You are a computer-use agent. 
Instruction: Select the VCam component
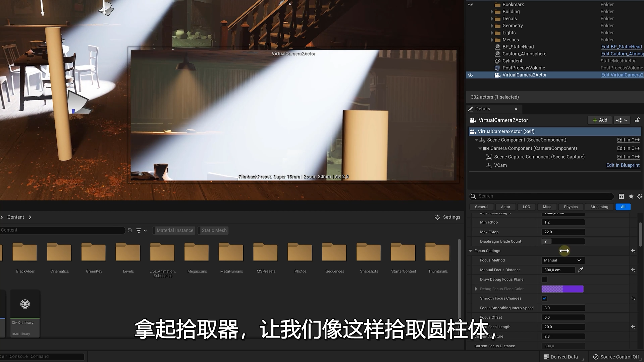(500, 165)
